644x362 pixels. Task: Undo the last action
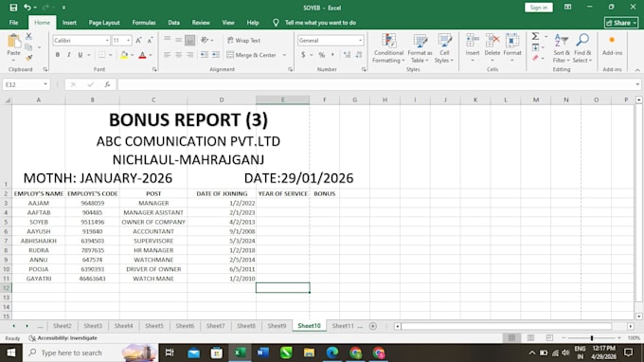27,8
